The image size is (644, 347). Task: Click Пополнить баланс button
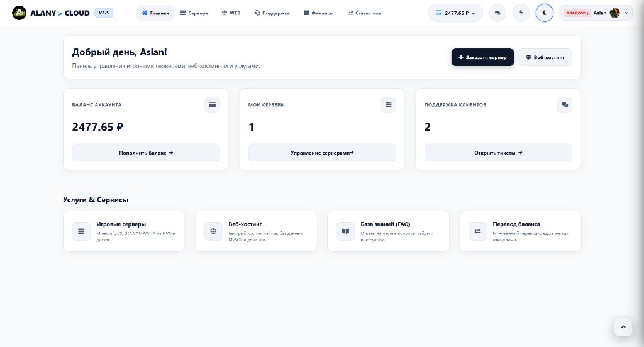tap(146, 153)
